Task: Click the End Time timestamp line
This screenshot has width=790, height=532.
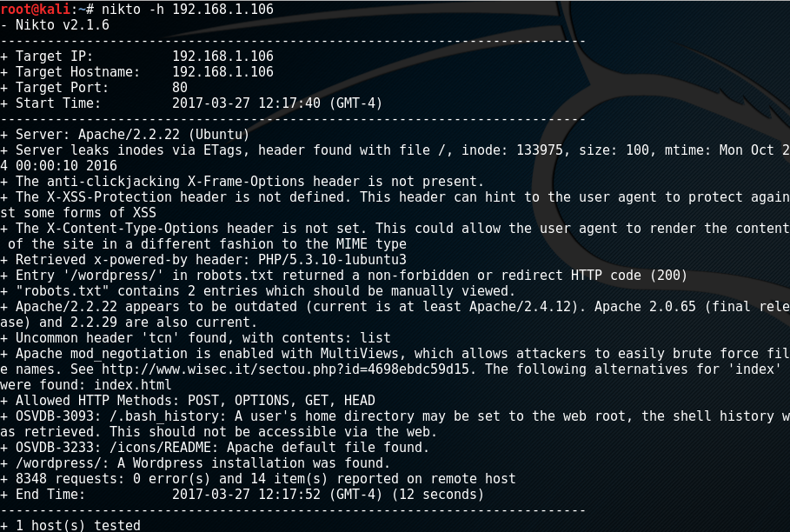Action: tap(242, 495)
